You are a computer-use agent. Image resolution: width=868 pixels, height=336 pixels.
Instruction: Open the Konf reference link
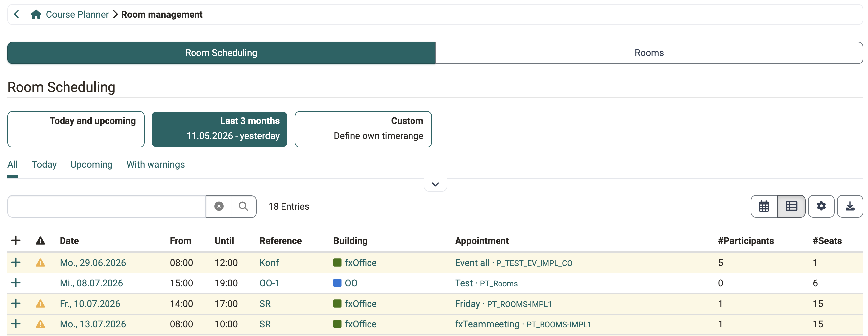269,263
